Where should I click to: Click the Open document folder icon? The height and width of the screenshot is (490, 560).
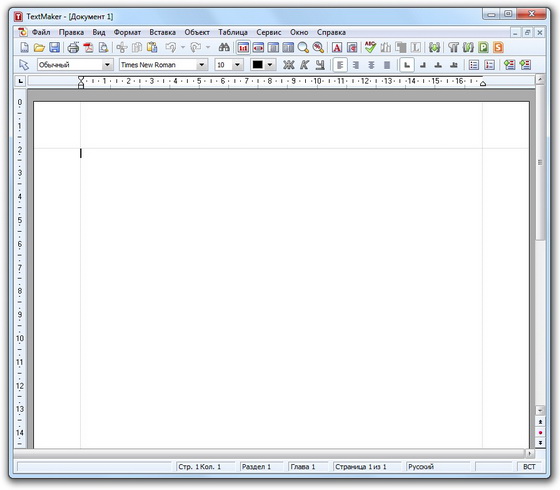pos(39,47)
